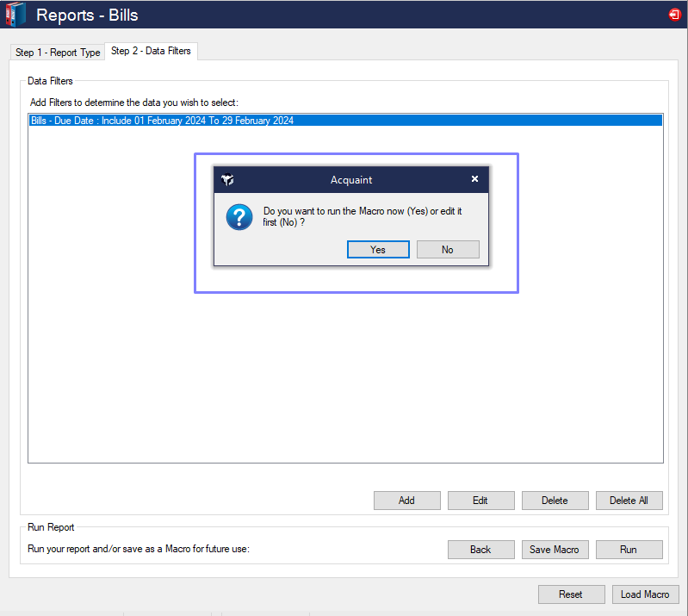Choose No to edit the Macro first
Viewport: 688px width, 616px height.
(447, 250)
